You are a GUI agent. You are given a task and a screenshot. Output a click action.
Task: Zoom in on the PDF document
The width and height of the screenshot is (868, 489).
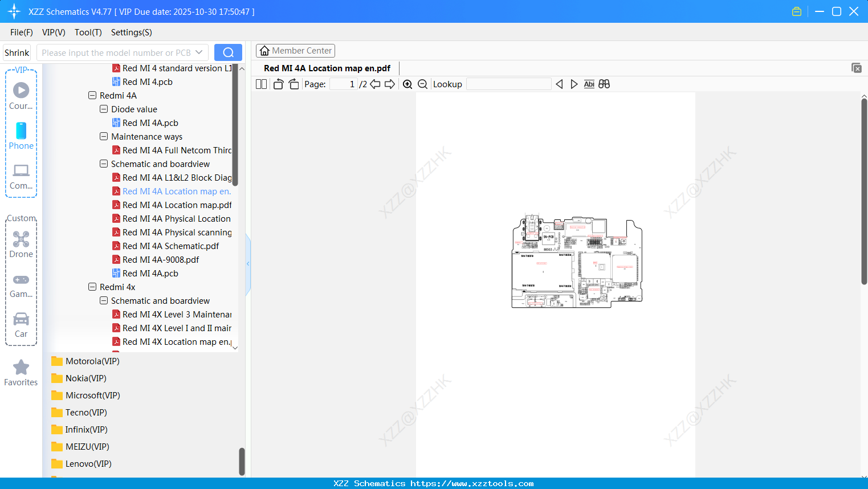click(x=407, y=84)
